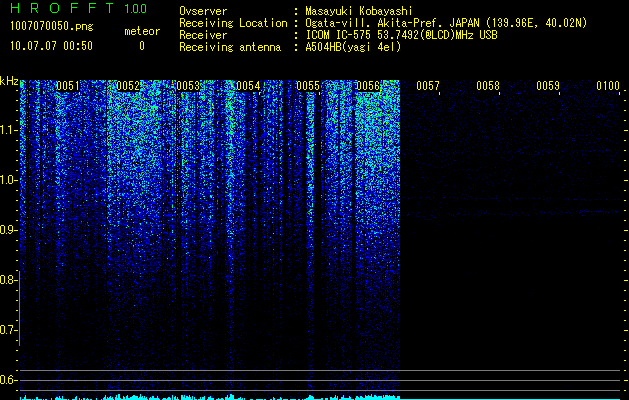Image resolution: width=629 pixels, height=400 pixels.
Task: Click the 0058 time marker
Action: click(x=488, y=86)
